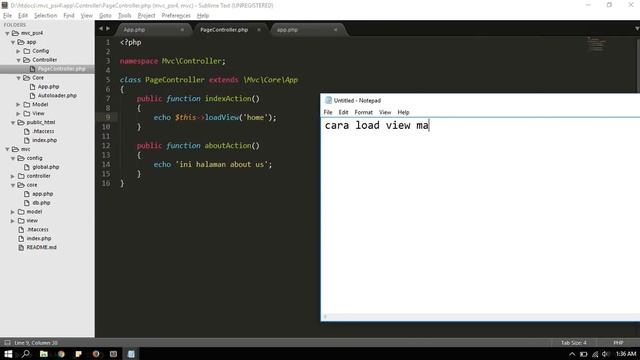The height and width of the screenshot is (360, 640).
Task: Open the Preferences menu
Action: coord(176,16)
